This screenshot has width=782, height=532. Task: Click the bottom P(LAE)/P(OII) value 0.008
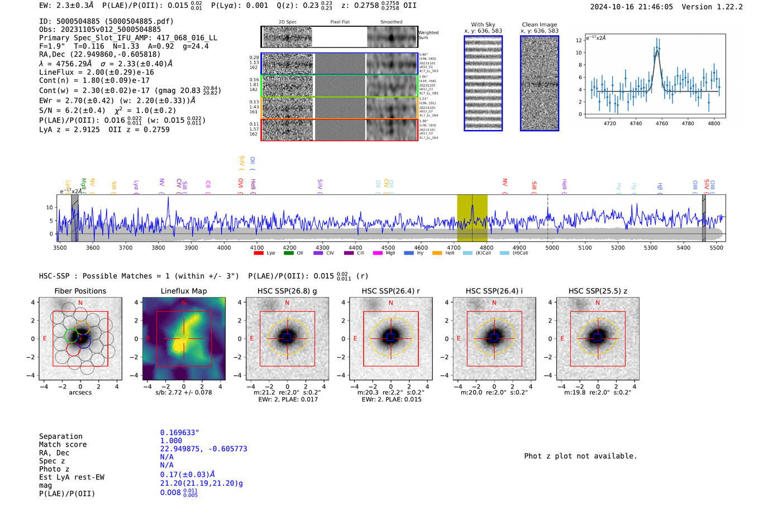pos(179,493)
